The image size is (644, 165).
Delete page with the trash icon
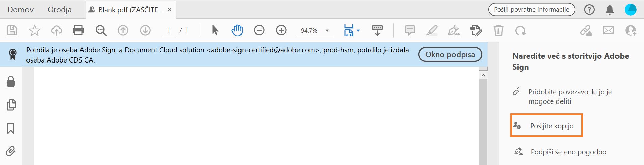tap(498, 31)
